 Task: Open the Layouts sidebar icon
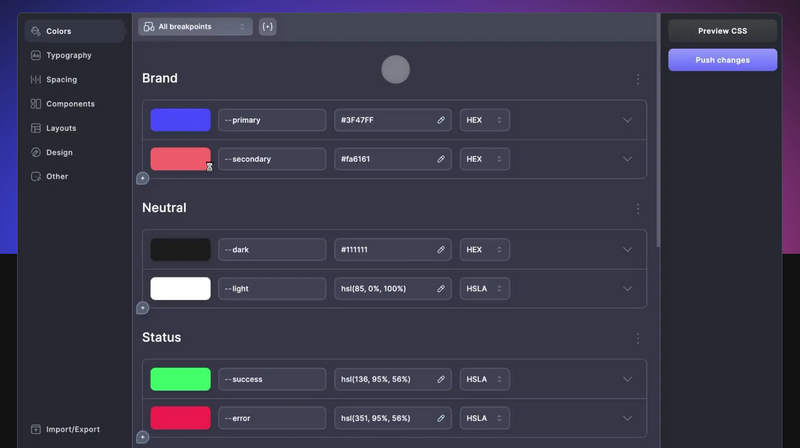tap(36, 128)
